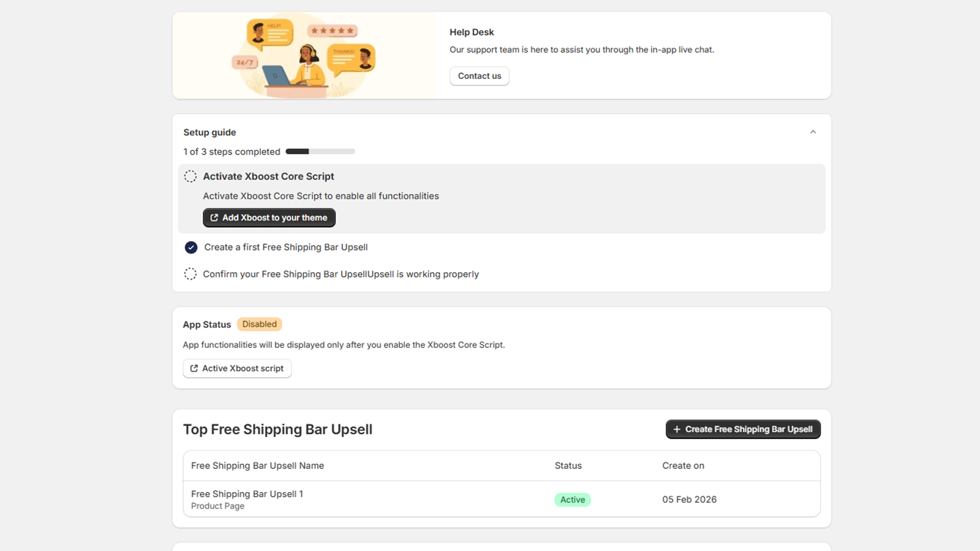Click the external link icon beside Active Xboost script
This screenshot has height=551, width=980.
coord(194,369)
